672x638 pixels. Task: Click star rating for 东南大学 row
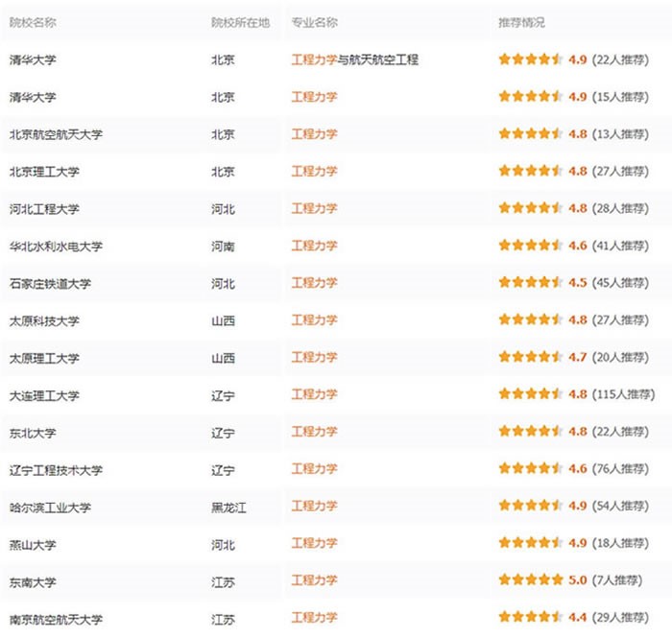(x=530, y=580)
